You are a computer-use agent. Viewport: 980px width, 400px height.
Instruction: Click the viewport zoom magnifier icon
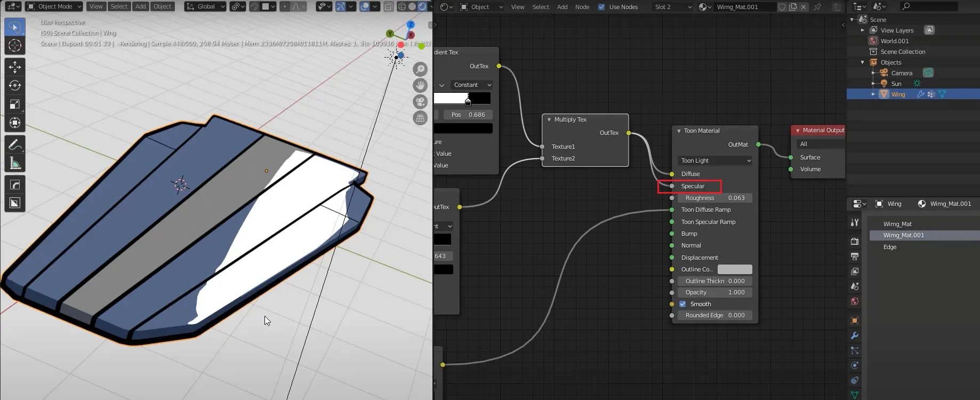(x=420, y=69)
